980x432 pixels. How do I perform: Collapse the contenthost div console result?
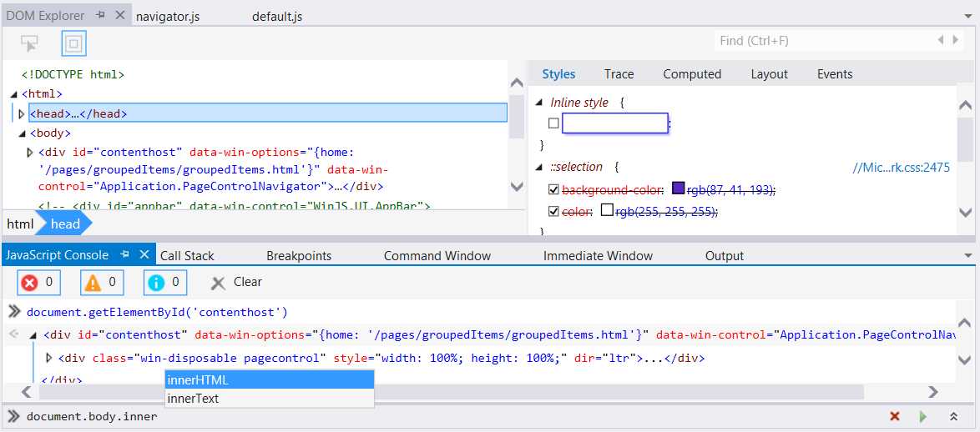click(33, 335)
